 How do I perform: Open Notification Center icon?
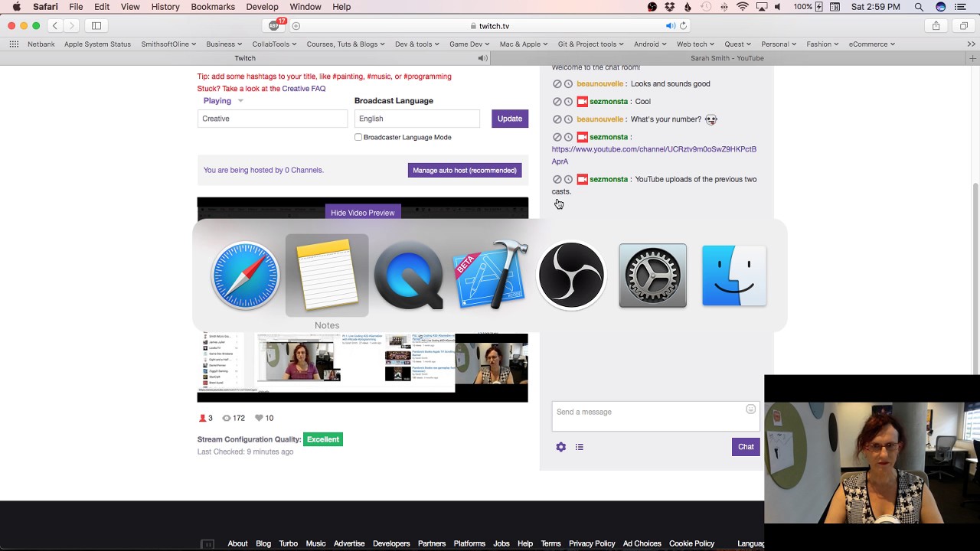pyautogui.click(x=962, y=7)
